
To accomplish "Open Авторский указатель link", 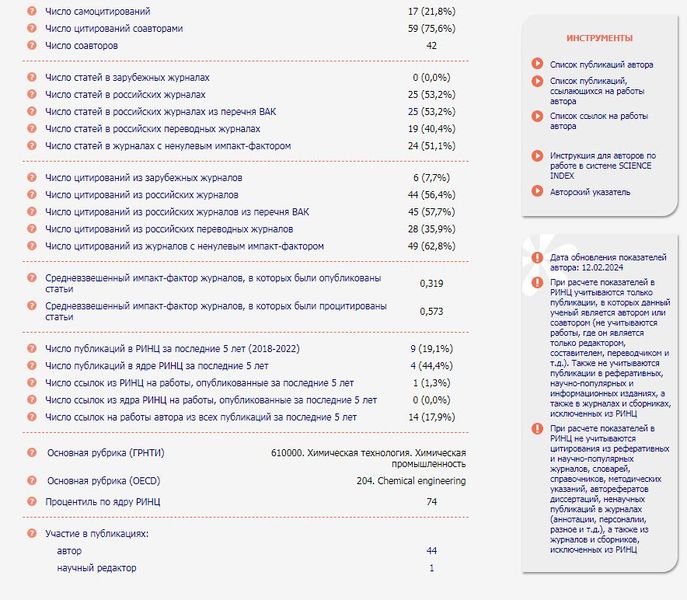I will pos(590,192).
